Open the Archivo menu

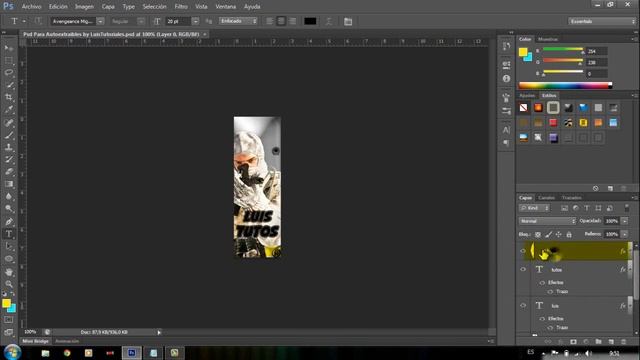tap(31, 7)
